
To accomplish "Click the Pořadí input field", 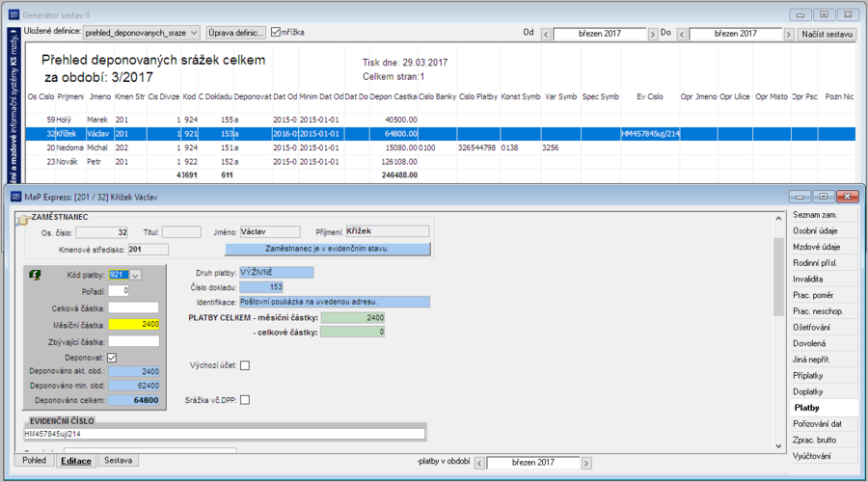I will point(119,290).
